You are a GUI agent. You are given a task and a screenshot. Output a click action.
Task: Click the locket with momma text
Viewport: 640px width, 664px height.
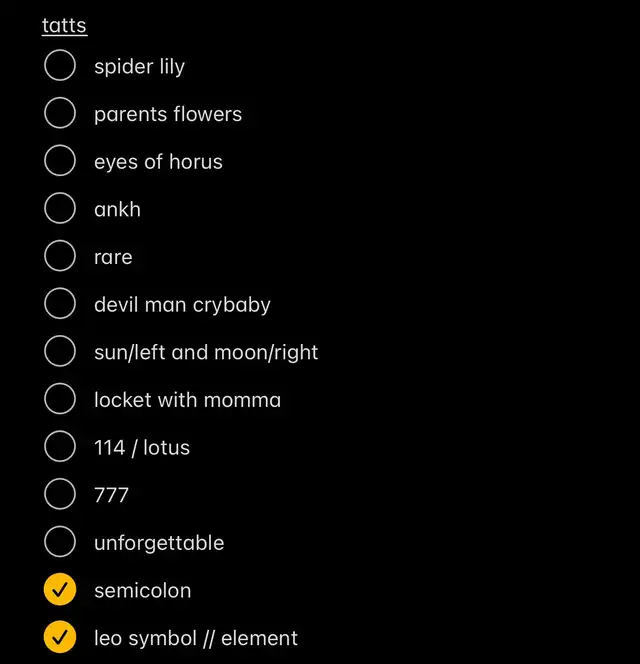188,400
